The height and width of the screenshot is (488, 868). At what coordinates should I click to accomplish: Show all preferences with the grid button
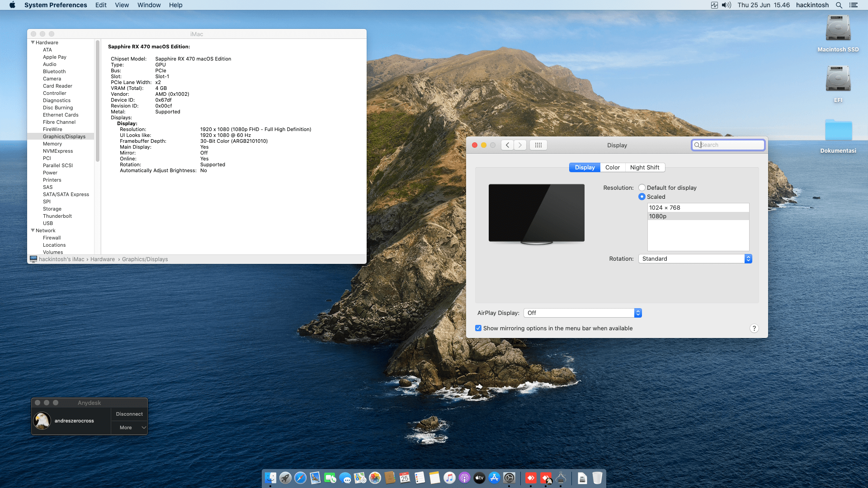click(538, 145)
